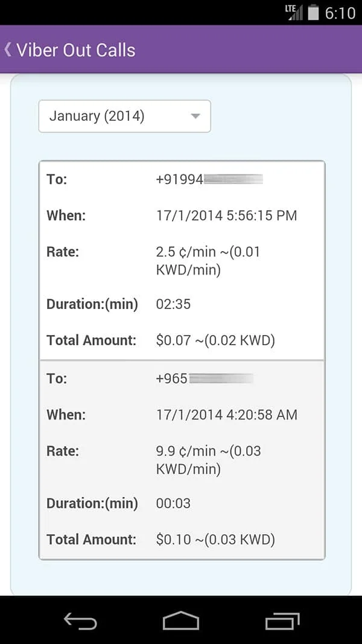The height and width of the screenshot is (644, 362).
Task: Tap the Android home navigation icon
Action: coord(180,620)
